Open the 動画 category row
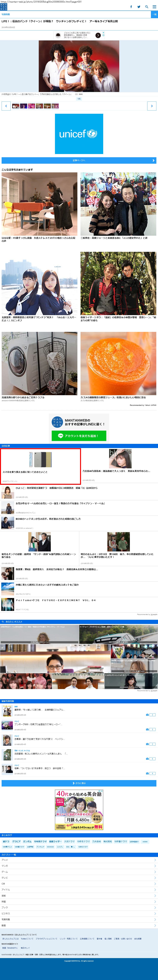 click(x=79, y=925)
